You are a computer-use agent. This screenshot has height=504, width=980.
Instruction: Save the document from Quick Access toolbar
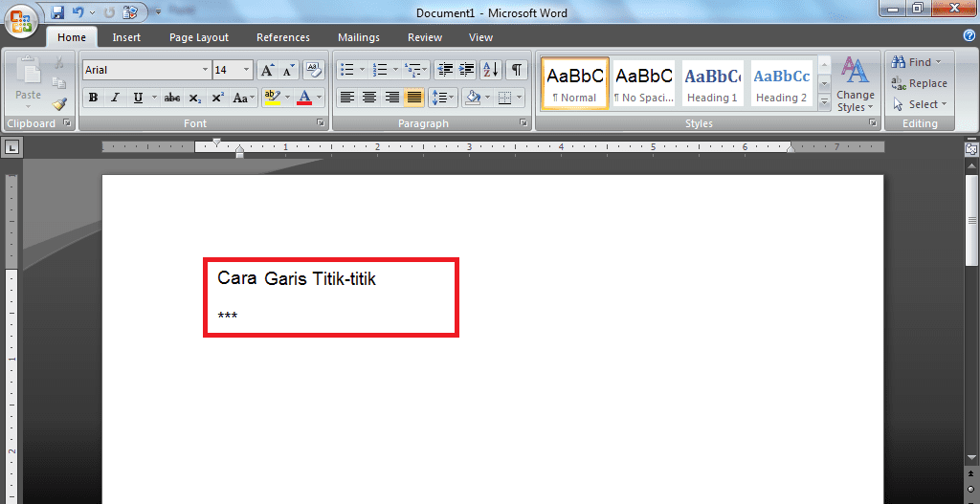[57, 11]
